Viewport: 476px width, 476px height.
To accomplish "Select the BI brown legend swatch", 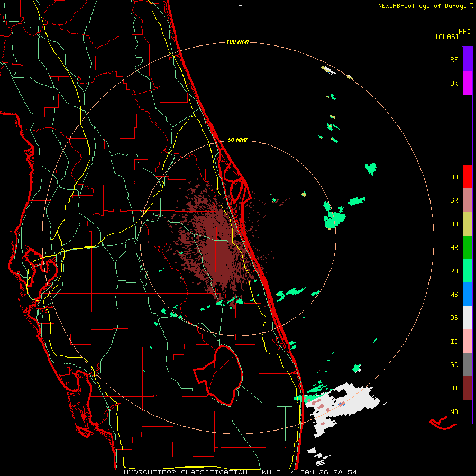I will click(x=467, y=388).
